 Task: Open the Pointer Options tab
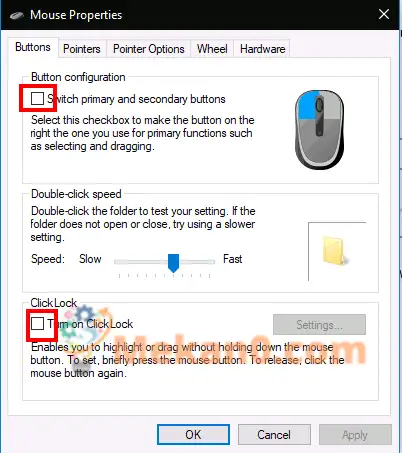pyautogui.click(x=149, y=49)
